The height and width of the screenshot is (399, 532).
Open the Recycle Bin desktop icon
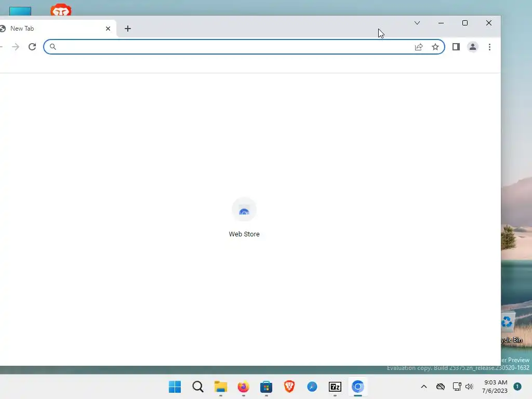click(512, 327)
